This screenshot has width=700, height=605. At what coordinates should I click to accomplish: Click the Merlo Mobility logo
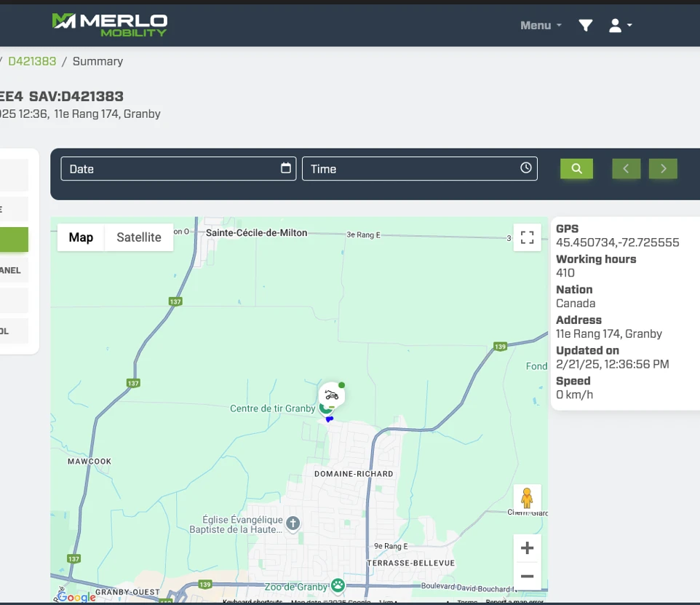tap(110, 25)
